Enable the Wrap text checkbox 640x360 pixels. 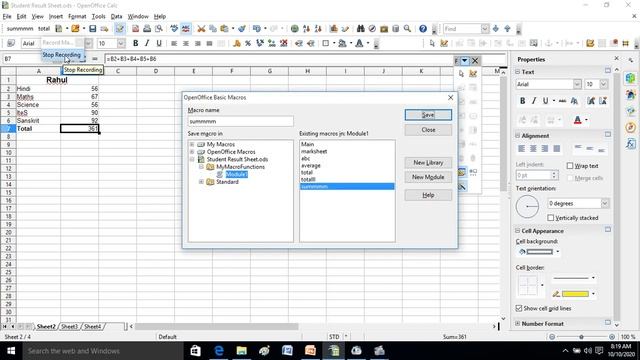570,166
